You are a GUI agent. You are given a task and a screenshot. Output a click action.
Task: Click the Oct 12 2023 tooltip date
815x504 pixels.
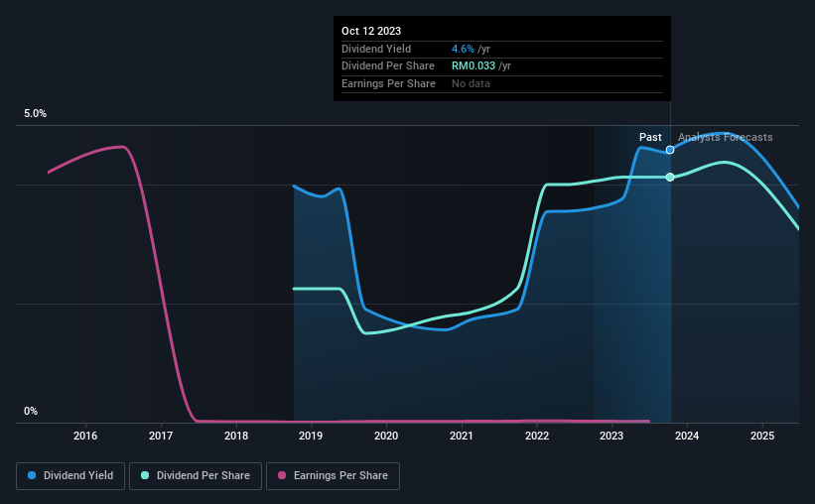click(371, 31)
